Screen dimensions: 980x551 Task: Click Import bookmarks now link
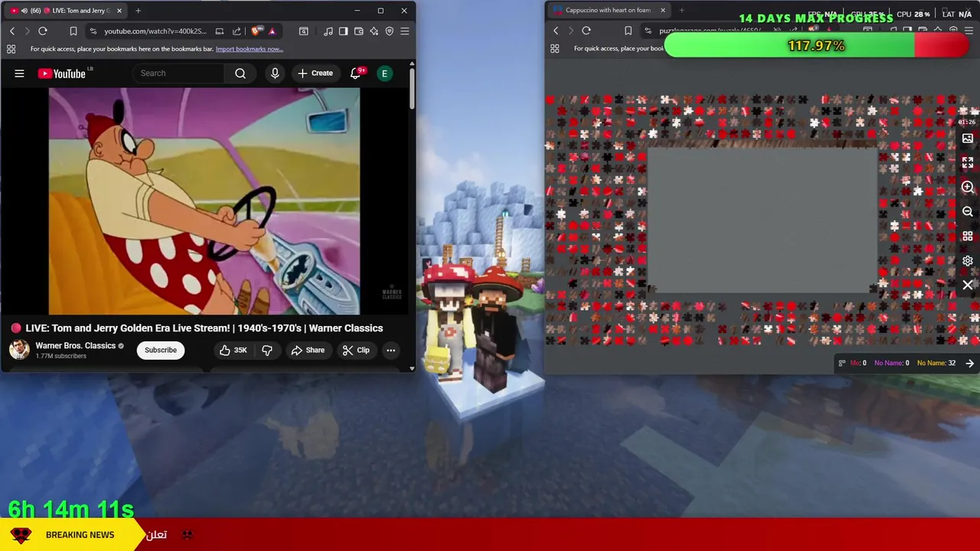point(250,49)
